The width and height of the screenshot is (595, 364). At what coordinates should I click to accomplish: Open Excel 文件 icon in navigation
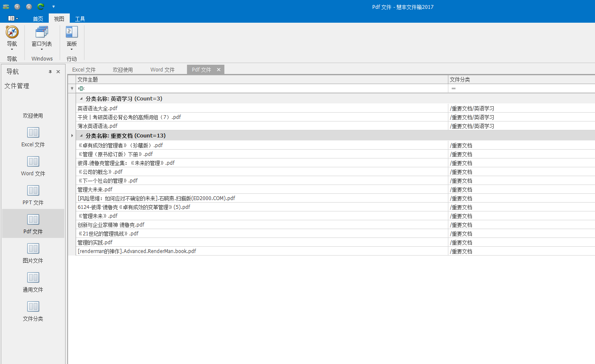pyautogui.click(x=33, y=132)
